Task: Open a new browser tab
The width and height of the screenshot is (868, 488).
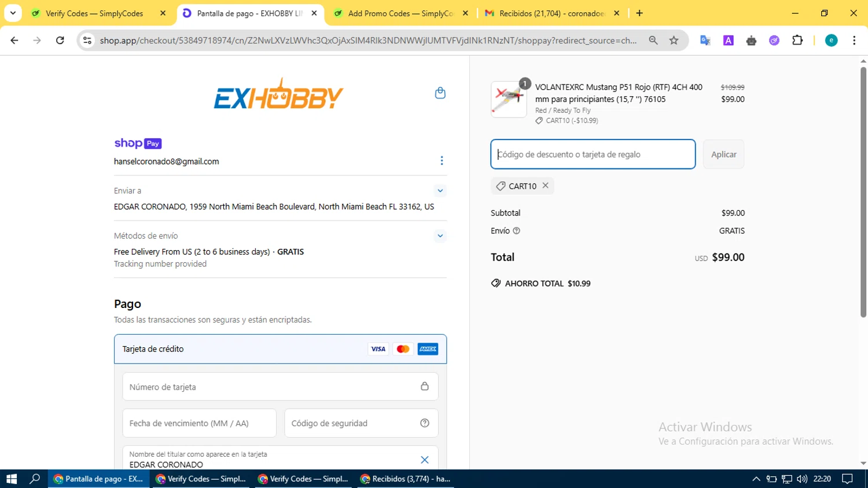Action: coord(639,13)
